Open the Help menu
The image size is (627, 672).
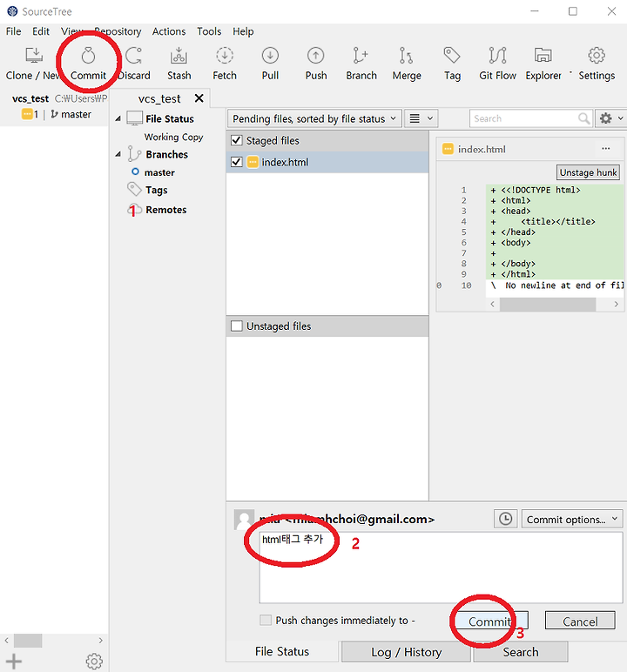[243, 31]
